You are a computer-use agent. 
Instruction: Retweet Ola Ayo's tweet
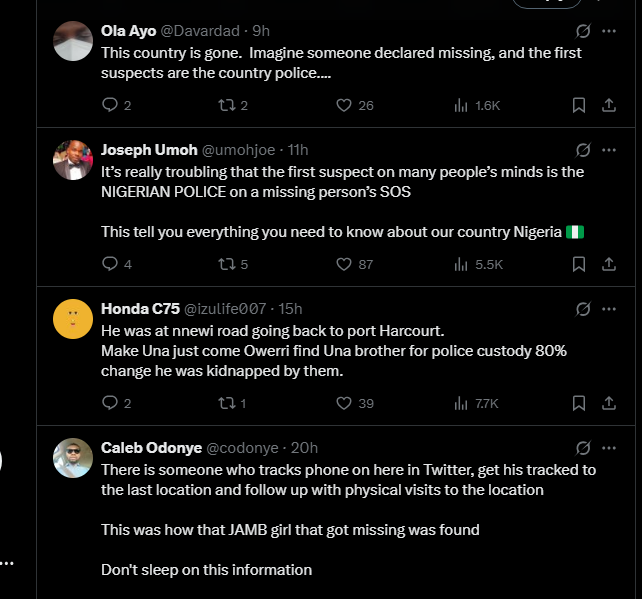[x=228, y=105]
